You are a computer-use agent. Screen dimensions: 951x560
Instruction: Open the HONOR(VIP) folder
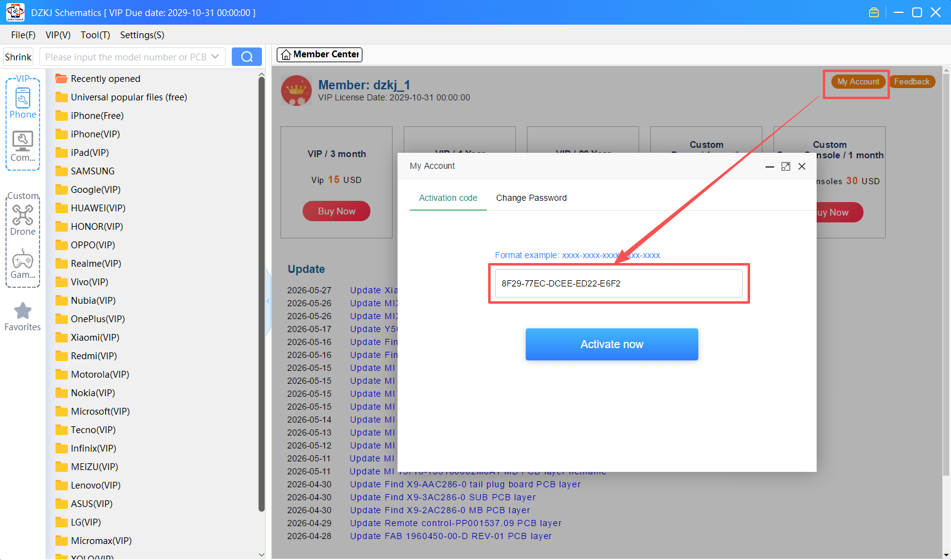[x=89, y=227]
